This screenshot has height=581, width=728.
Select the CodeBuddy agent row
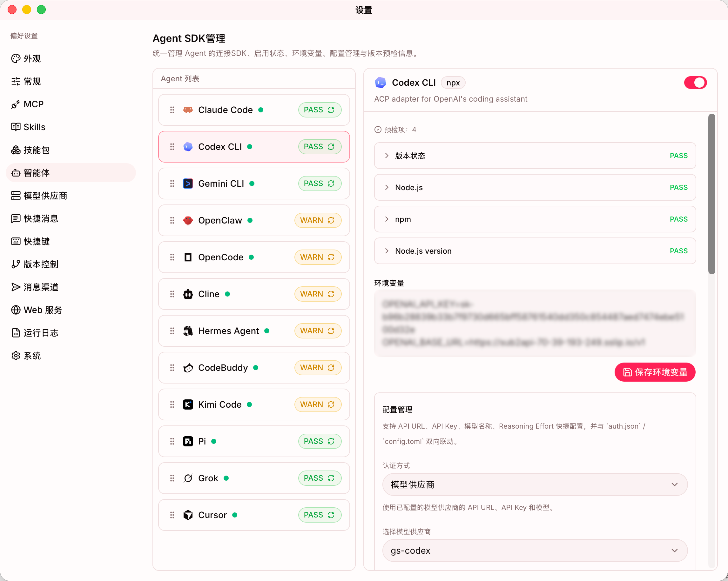pyautogui.click(x=254, y=367)
